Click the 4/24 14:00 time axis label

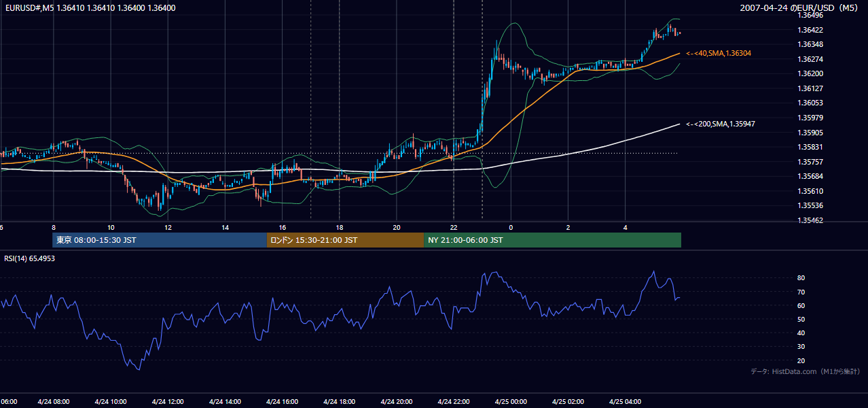coord(225,402)
